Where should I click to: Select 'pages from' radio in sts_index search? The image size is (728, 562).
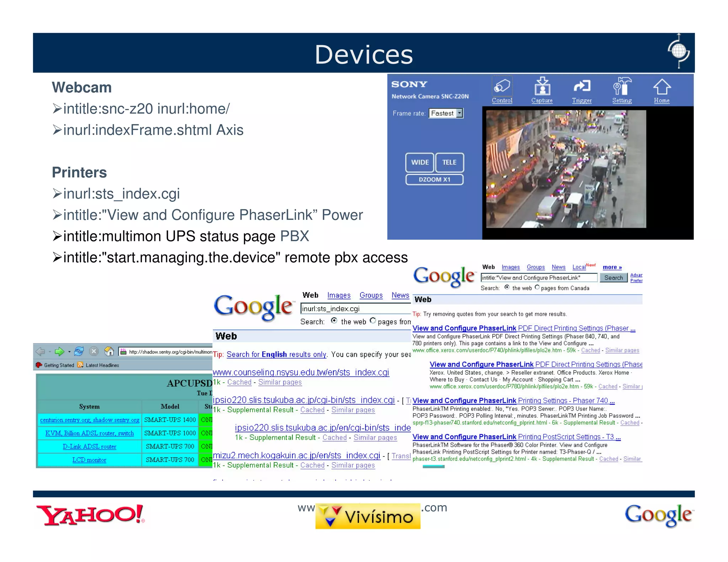373,320
